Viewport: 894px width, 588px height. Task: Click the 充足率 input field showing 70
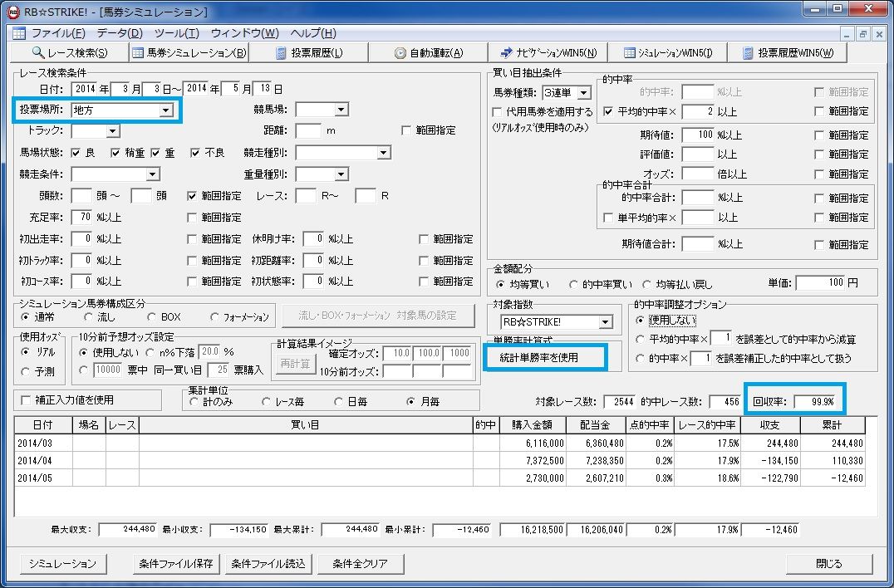click(82, 218)
